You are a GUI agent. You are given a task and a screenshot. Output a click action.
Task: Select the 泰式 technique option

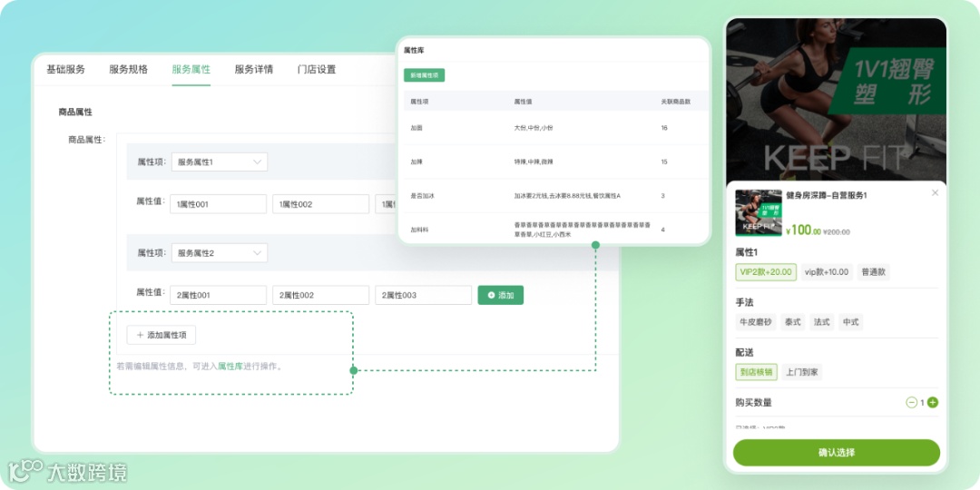(x=793, y=322)
